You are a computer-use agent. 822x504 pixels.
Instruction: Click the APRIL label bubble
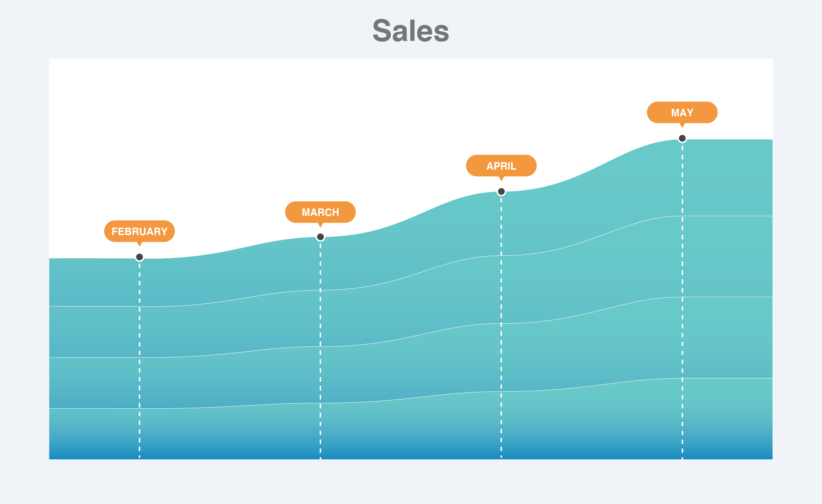click(x=501, y=166)
